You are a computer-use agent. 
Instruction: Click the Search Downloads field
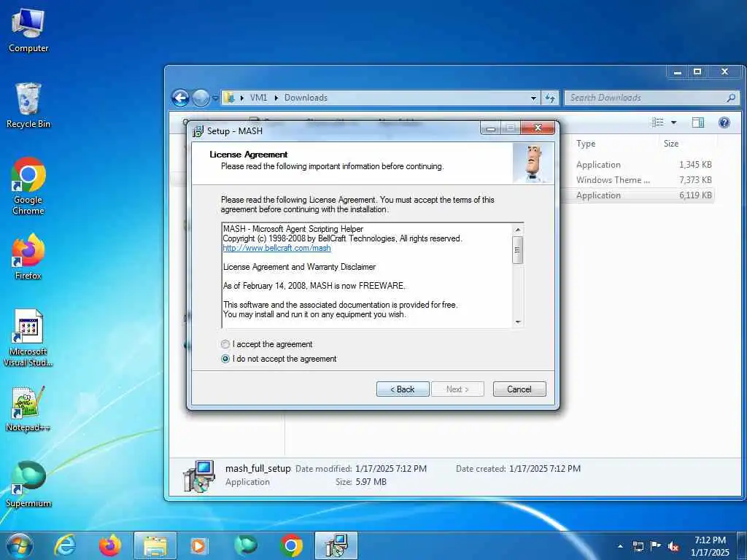click(x=651, y=98)
